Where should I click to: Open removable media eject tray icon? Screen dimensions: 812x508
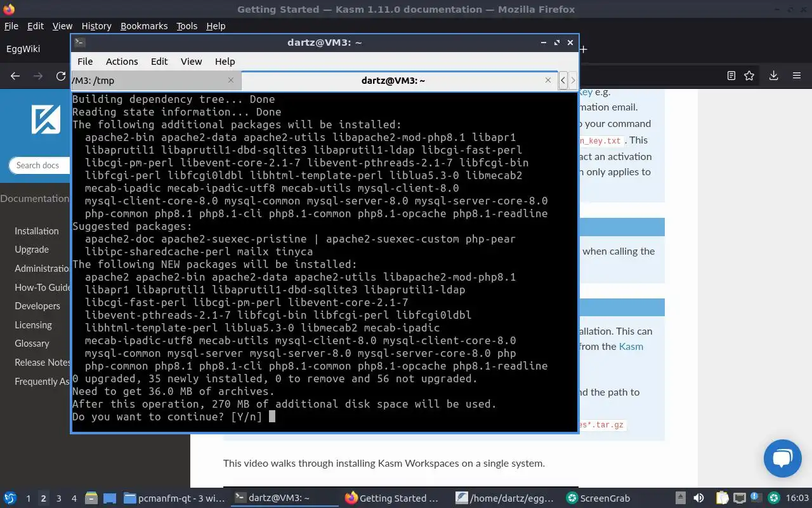click(680, 498)
